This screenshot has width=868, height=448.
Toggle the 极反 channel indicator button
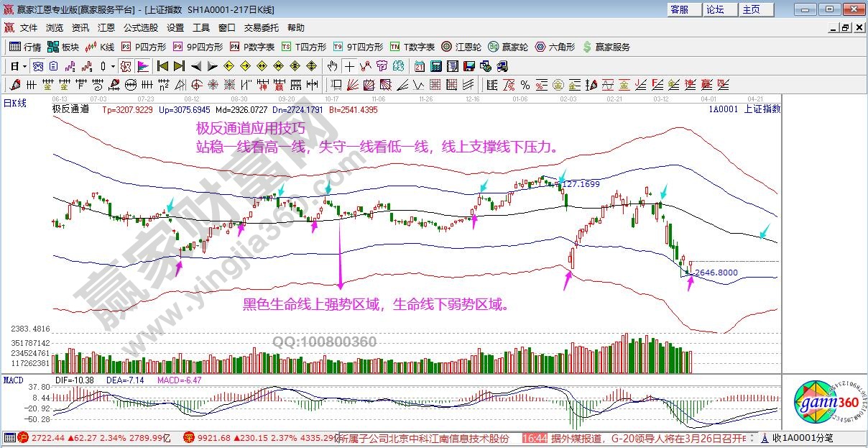click(x=126, y=66)
